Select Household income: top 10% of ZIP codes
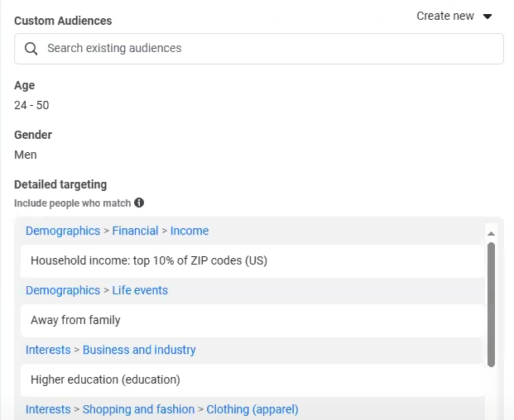Screen dimensions: 514x420 click(x=252, y=261)
